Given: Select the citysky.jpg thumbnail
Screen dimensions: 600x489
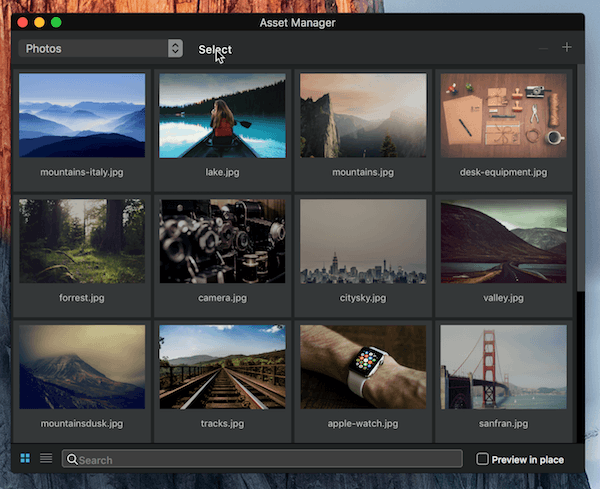Looking at the screenshot, I should [x=363, y=241].
